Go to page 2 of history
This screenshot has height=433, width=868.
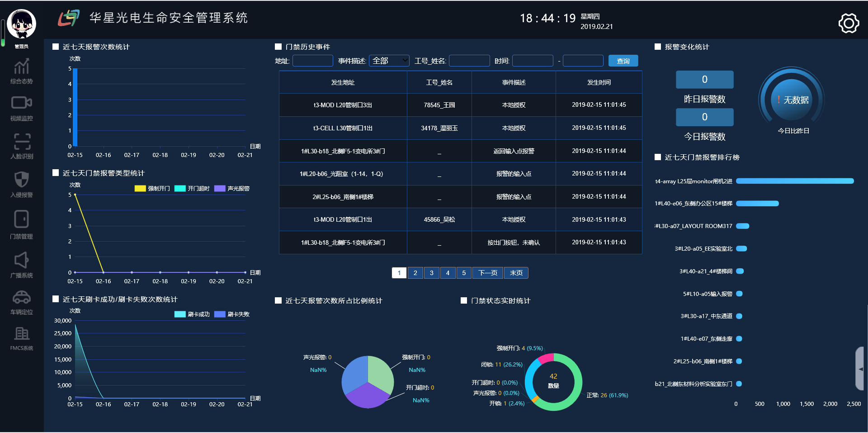415,273
